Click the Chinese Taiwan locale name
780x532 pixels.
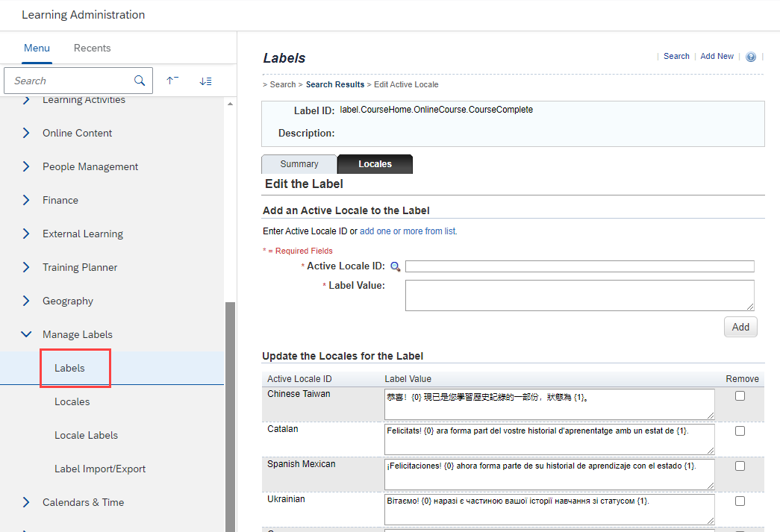[x=299, y=394]
